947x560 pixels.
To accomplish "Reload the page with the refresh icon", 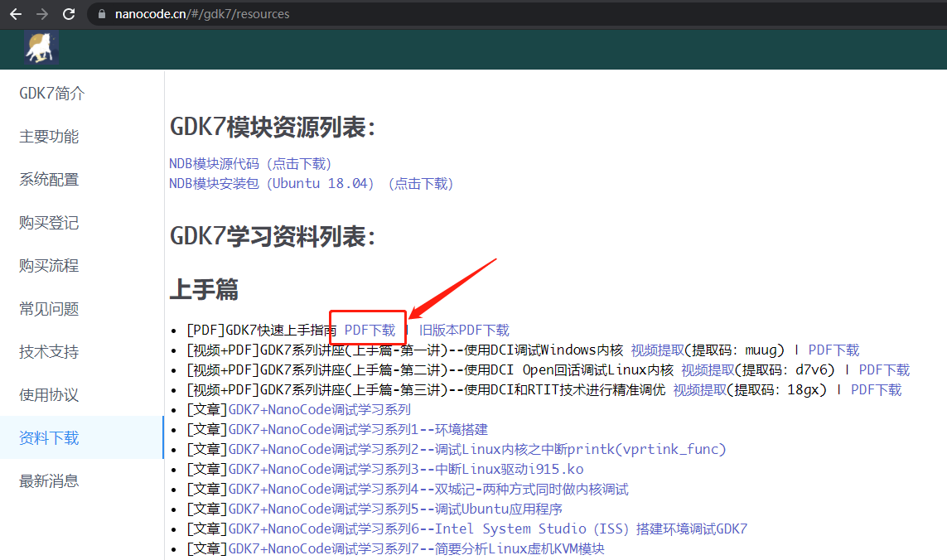I will coord(69,14).
